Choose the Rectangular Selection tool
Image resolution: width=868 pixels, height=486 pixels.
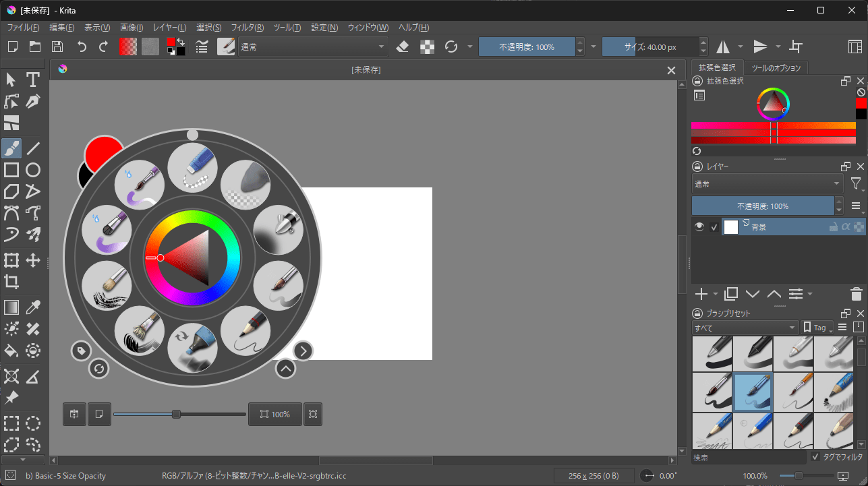[x=11, y=423]
